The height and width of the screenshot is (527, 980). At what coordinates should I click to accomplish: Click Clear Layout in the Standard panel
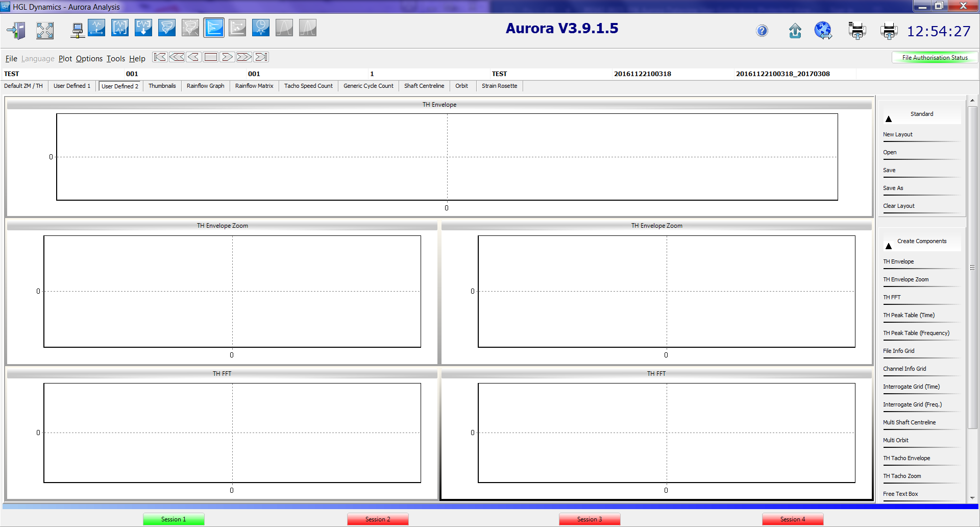899,206
